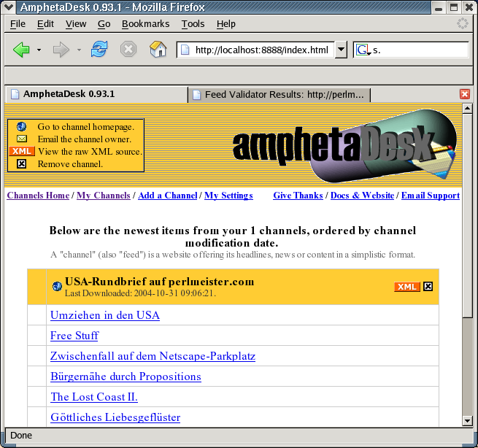The image size is (478, 448).
Task: Reload the page with the refresh icon
Action: pyautogui.click(x=99, y=49)
